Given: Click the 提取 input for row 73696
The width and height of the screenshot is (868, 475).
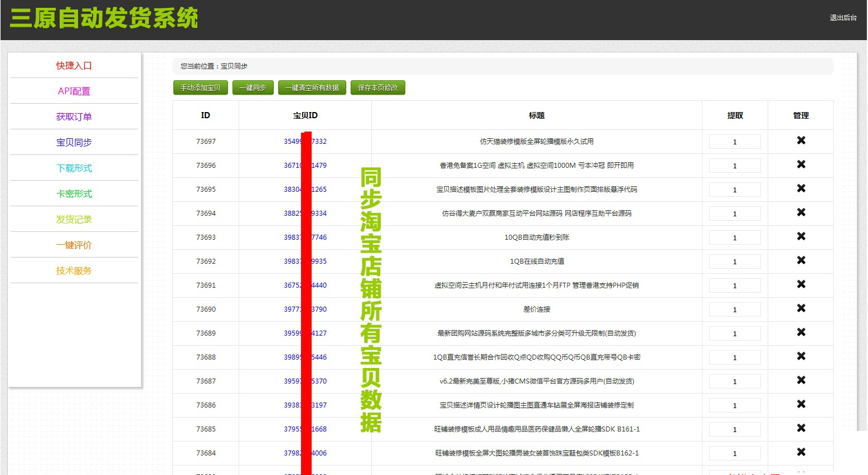Looking at the screenshot, I should (734, 166).
